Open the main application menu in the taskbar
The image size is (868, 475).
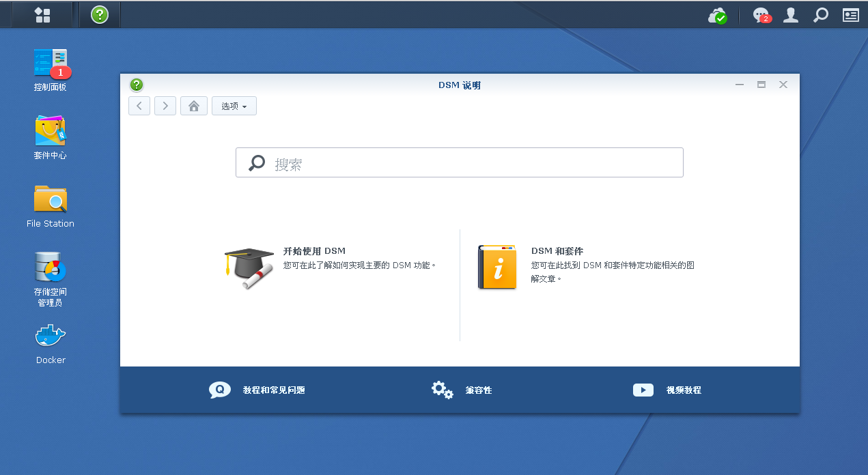point(42,14)
